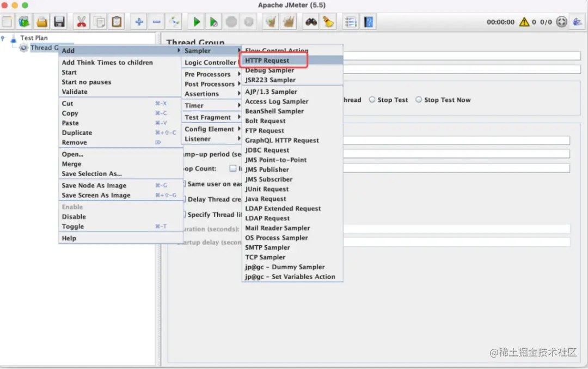Select the Stop Test Now radio button

pos(419,100)
